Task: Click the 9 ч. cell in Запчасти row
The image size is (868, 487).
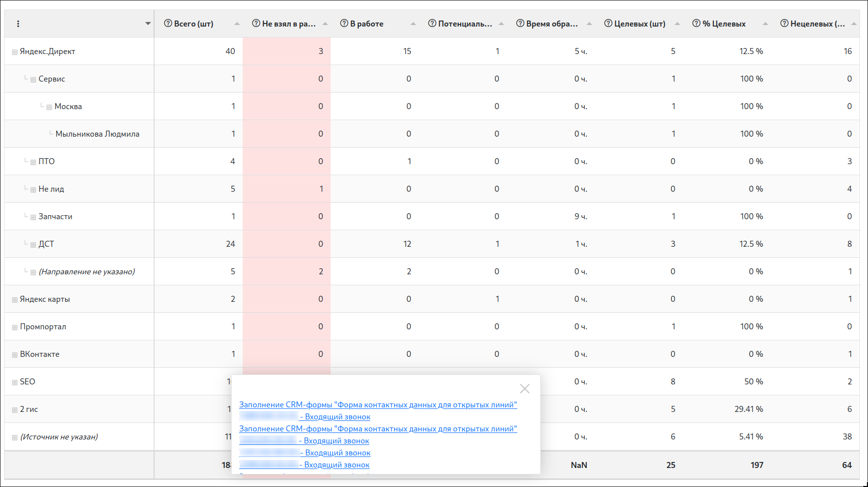Action: click(581, 216)
